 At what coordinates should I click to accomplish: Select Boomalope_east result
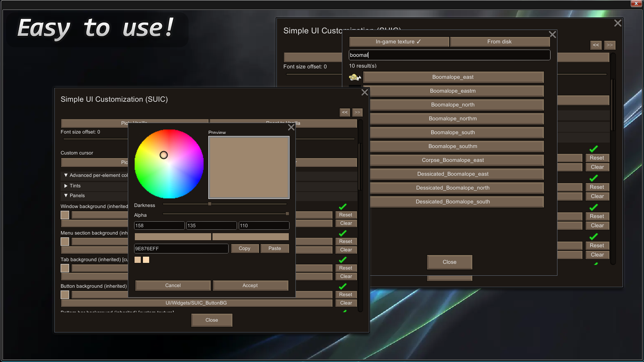(453, 77)
